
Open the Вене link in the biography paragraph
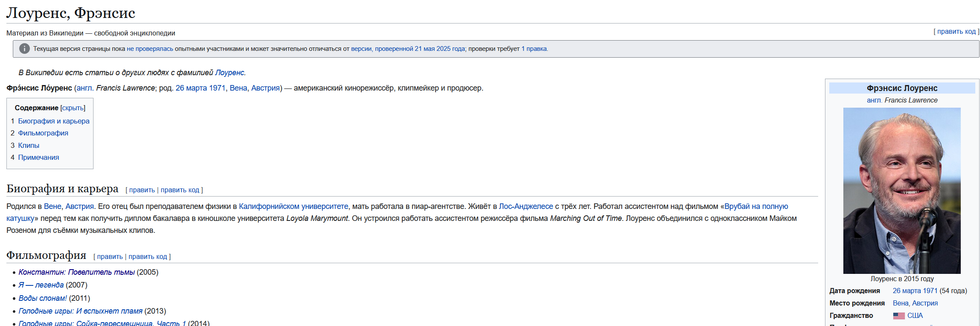click(53, 206)
